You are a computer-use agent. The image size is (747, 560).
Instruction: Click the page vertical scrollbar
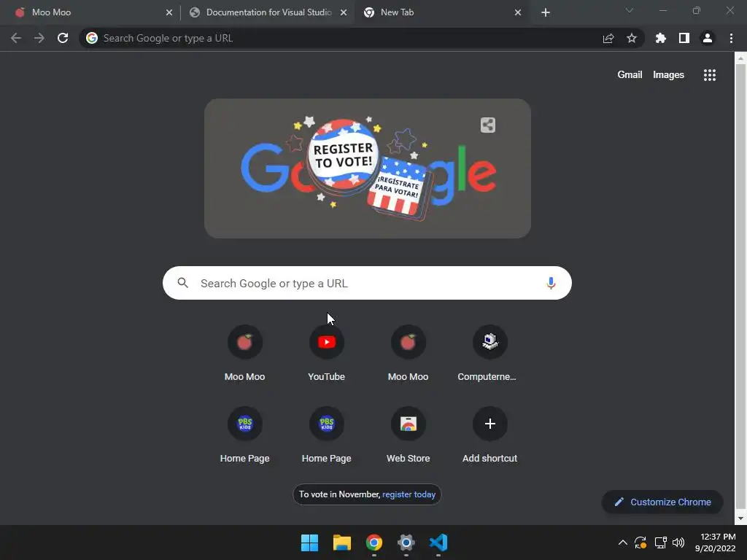(x=740, y=287)
